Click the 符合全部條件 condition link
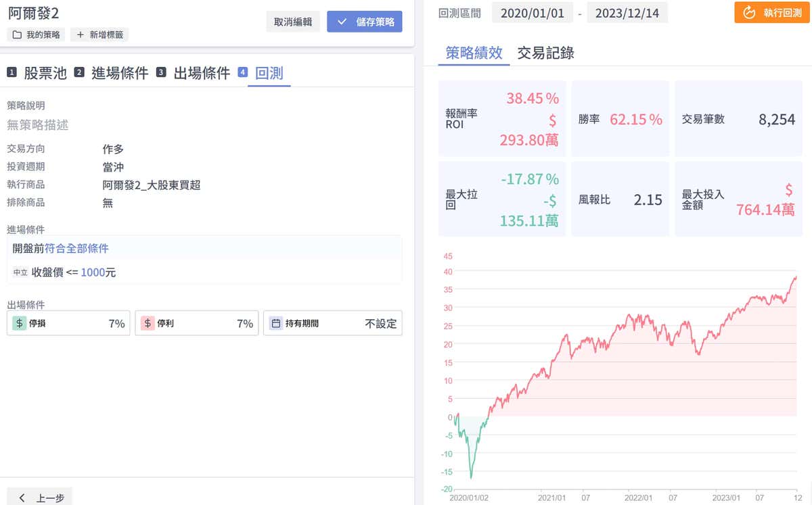Image resolution: width=812 pixels, height=505 pixels. click(76, 248)
